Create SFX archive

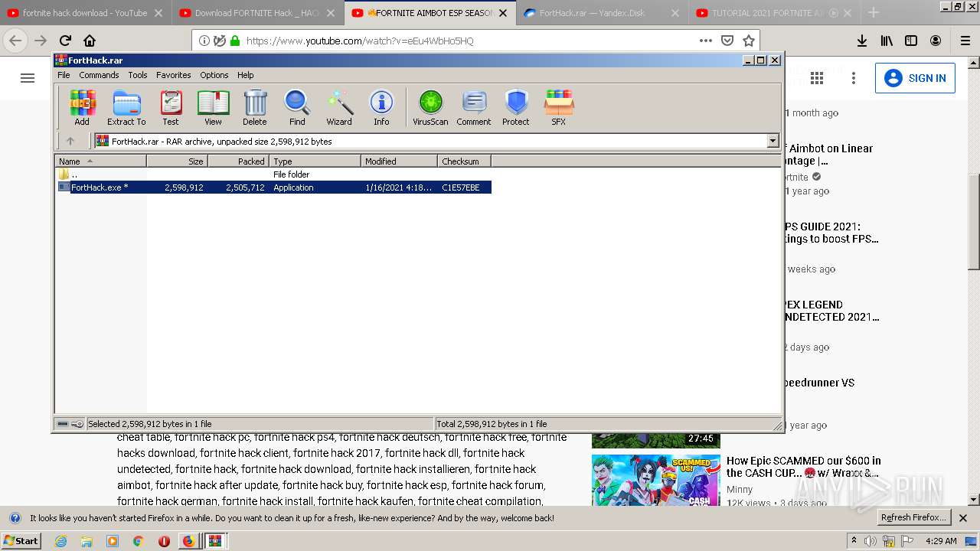pos(559,107)
